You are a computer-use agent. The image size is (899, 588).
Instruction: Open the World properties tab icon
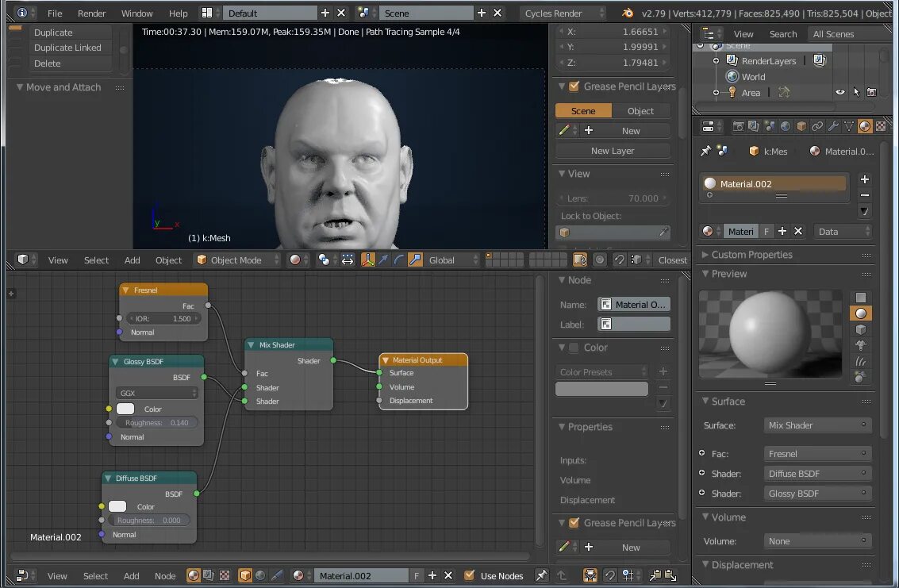[x=786, y=126]
